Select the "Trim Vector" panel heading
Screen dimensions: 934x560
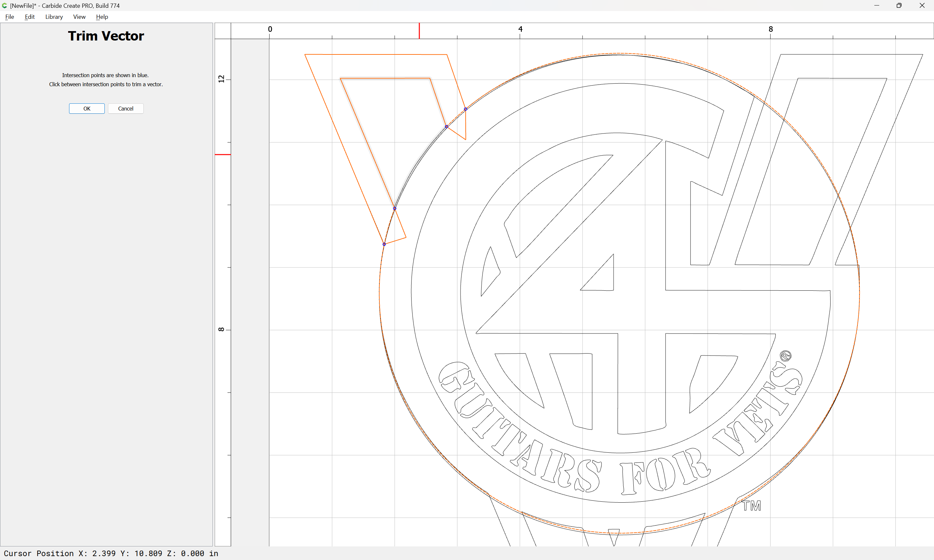[106, 36]
